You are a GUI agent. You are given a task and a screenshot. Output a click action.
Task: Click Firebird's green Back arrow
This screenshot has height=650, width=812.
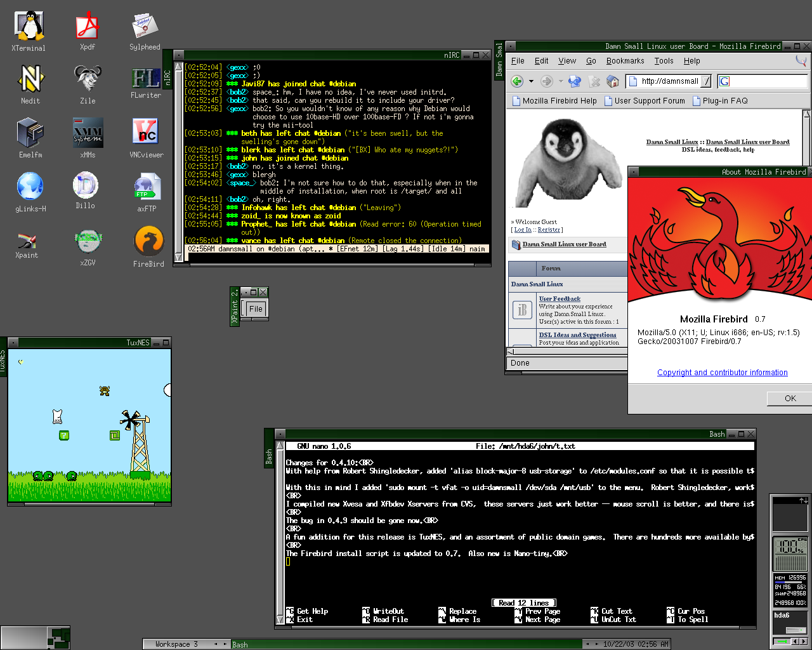click(x=517, y=81)
